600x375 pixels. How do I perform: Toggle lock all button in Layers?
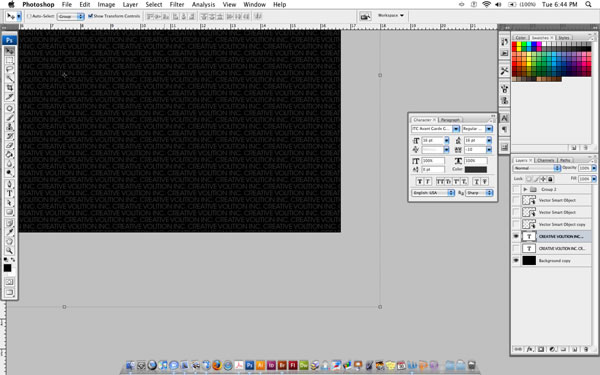(x=550, y=179)
